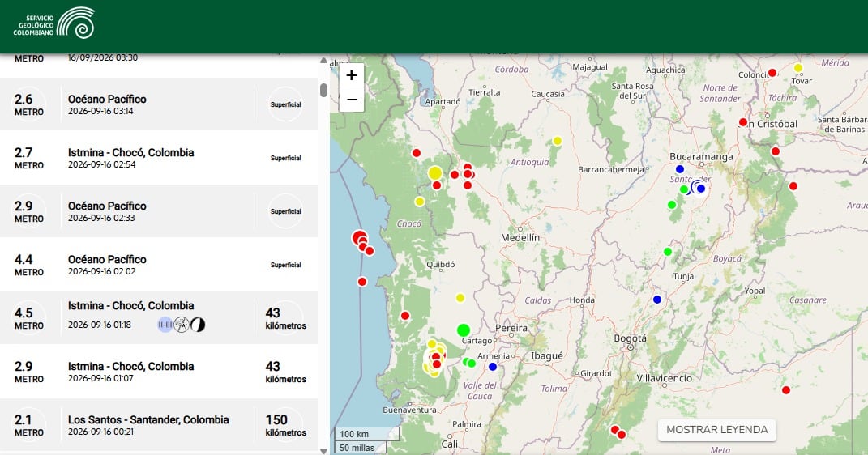Open the Los Santos - Santander 00:21 event
This screenshot has height=455, width=868.
[x=159, y=424]
